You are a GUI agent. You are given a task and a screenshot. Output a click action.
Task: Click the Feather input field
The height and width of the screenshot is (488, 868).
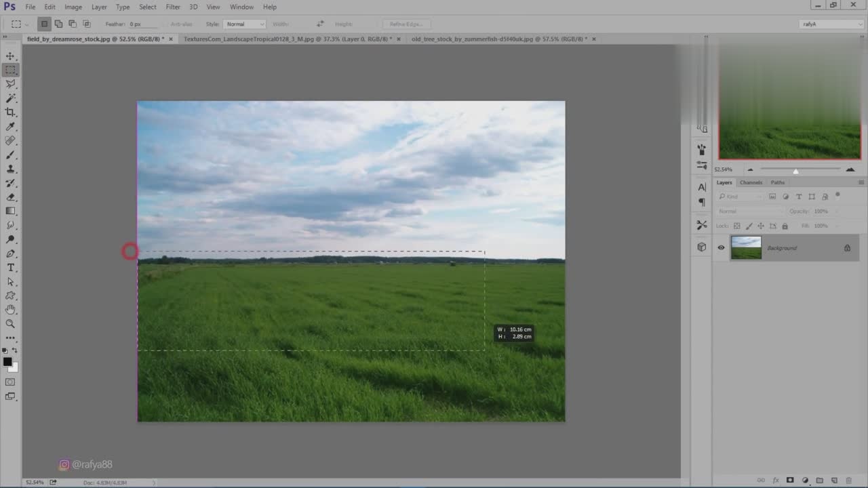point(142,24)
